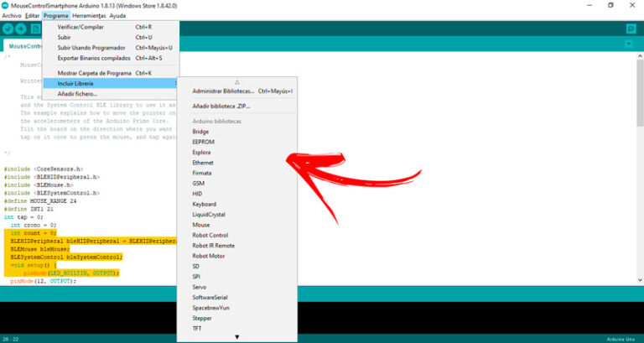
Task: Choose Añadir biblioteca .ZIP
Action: pyautogui.click(x=221, y=107)
